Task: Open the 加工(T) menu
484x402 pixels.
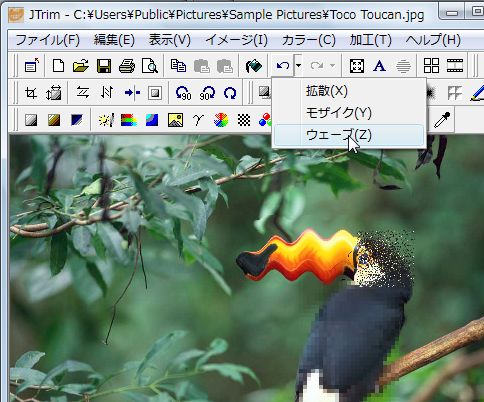Action: pos(370,40)
